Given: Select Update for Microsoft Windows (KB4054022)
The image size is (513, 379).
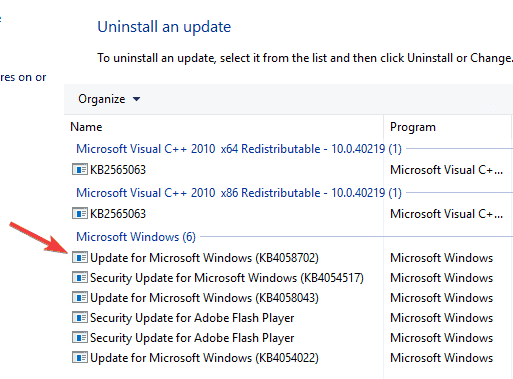Looking at the screenshot, I should pos(204,358).
